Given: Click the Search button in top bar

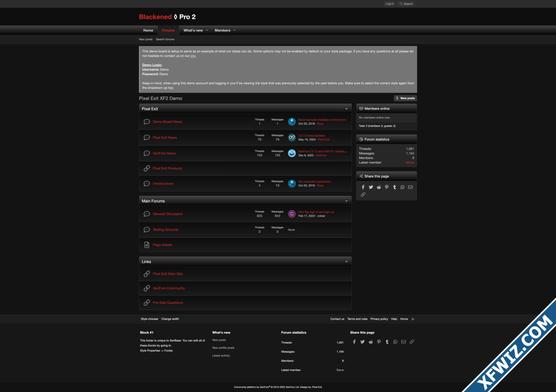Looking at the screenshot, I should click(x=406, y=3).
